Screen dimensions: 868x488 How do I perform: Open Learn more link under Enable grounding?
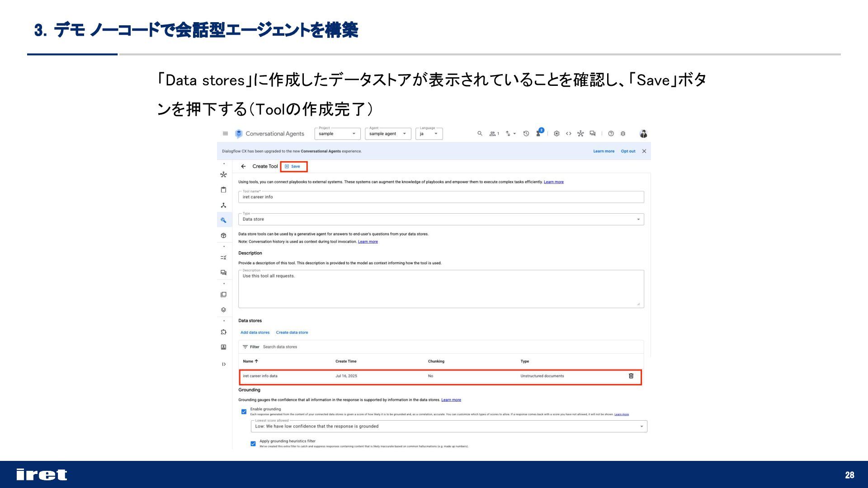(x=622, y=414)
